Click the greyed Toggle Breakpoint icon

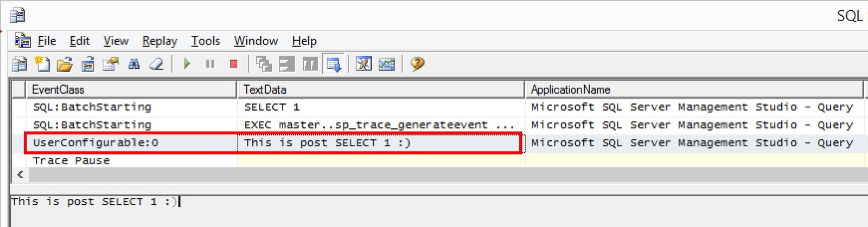[310, 64]
